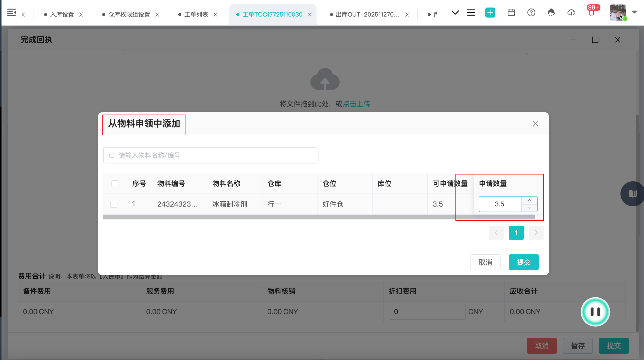Open notifications bell with 99+ badge
The image size is (644, 360).
pos(591,13)
